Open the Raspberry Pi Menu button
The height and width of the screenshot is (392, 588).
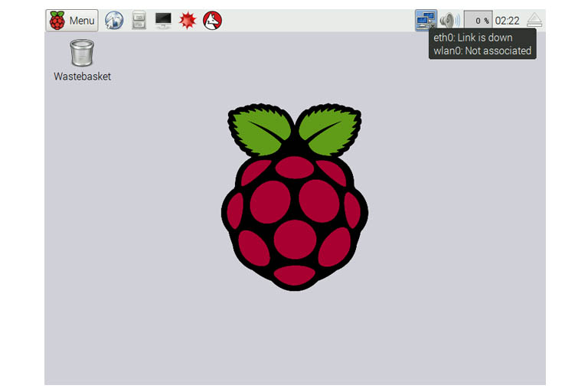pyautogui.click(x=72, y=20)
